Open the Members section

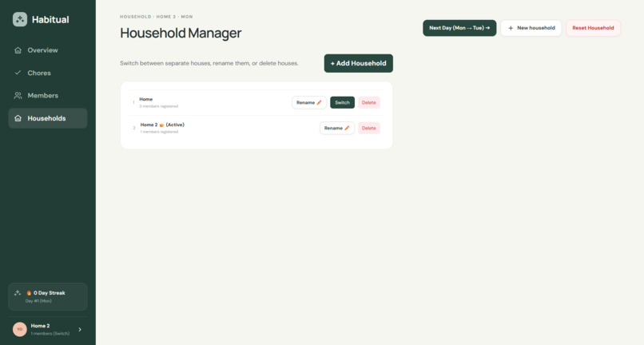[x=48, y=95]
